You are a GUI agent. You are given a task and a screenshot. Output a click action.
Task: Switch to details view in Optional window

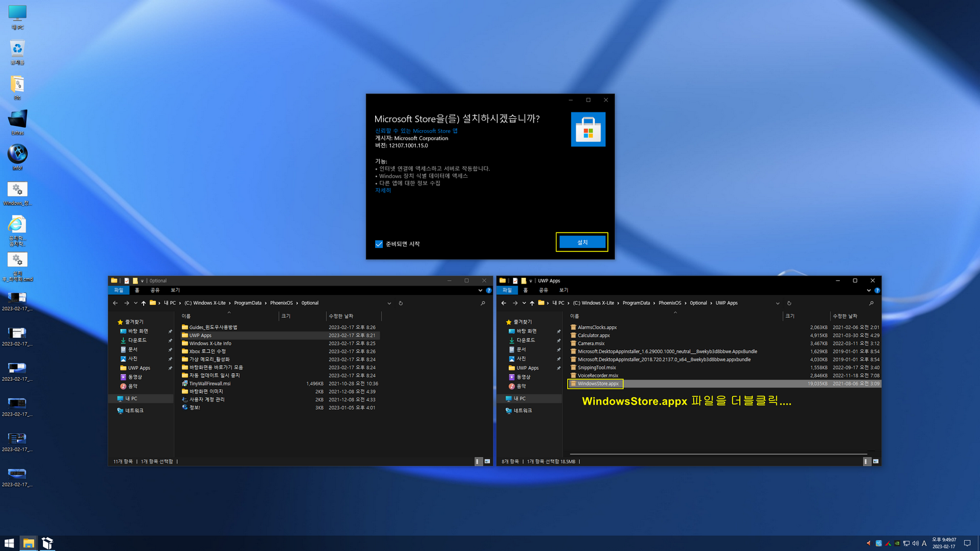tap(478, 462)
